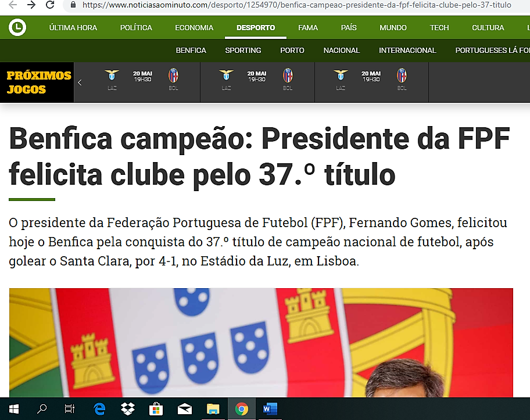Click the site security padlock icon
This screenshot has width=530, height=420.
pos(73,5)
